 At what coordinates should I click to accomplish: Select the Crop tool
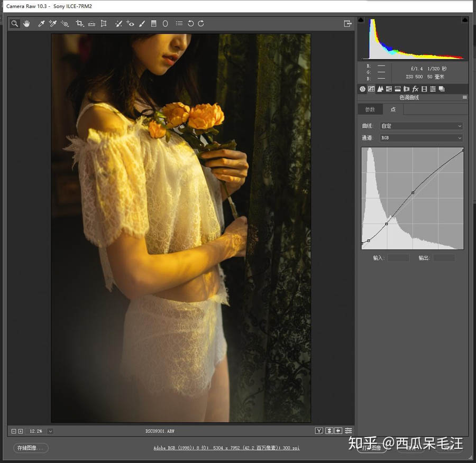[80, 23]
